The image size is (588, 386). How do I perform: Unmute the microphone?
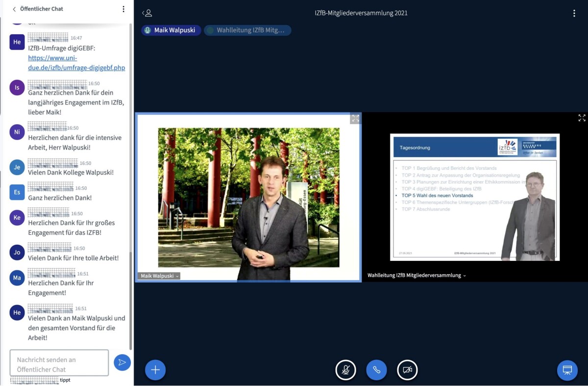345,370
